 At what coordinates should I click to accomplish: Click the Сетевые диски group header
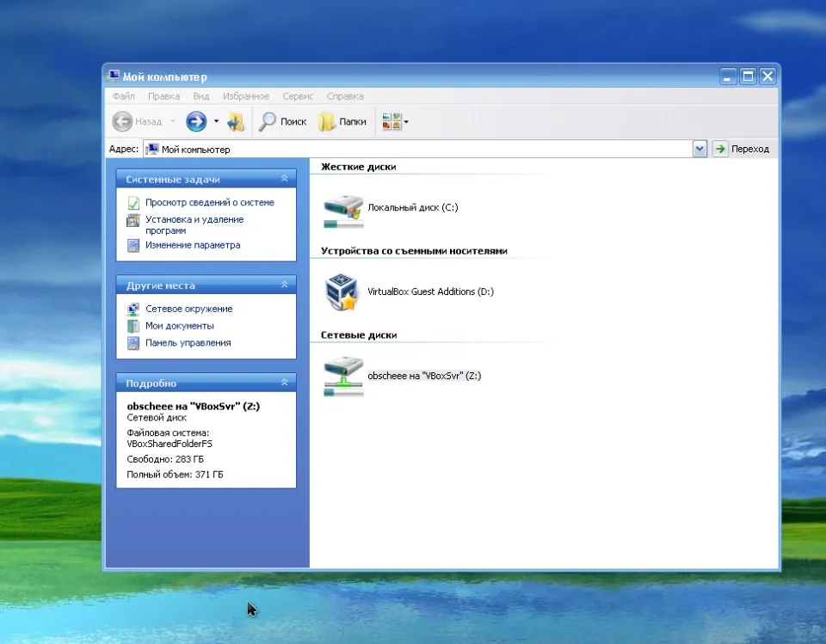coord(359,335)
